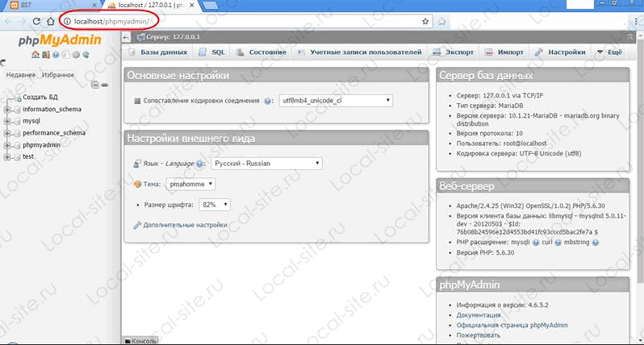
Task: Click the collapse icon at right of server bar
Action: pos(629,37)
